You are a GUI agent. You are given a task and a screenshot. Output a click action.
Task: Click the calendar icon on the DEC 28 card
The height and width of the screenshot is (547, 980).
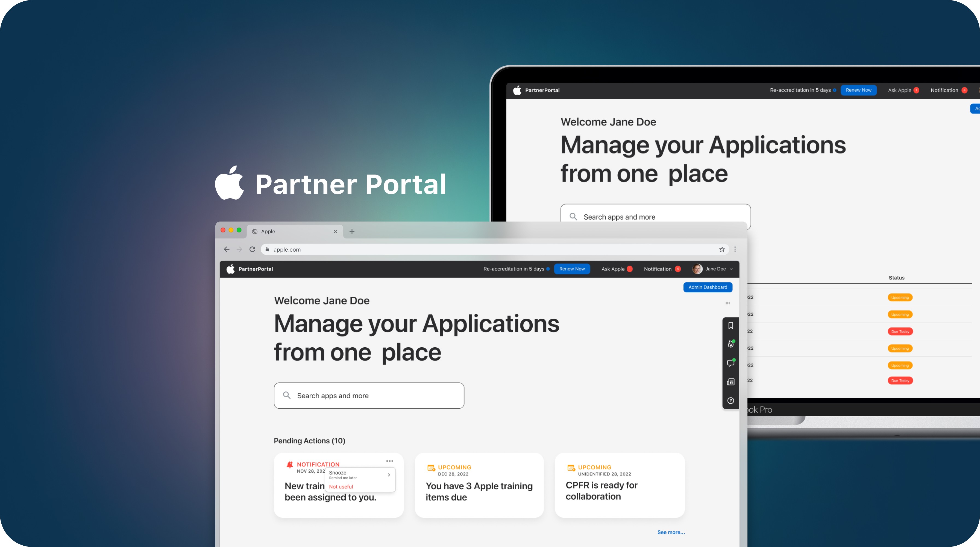pyautogui.click(x=431, y=468)
